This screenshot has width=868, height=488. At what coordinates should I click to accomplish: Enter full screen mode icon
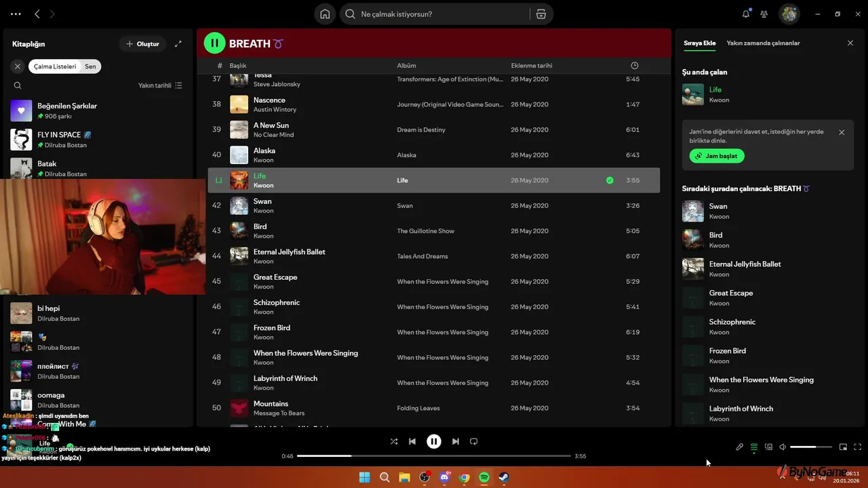[857, 447]
